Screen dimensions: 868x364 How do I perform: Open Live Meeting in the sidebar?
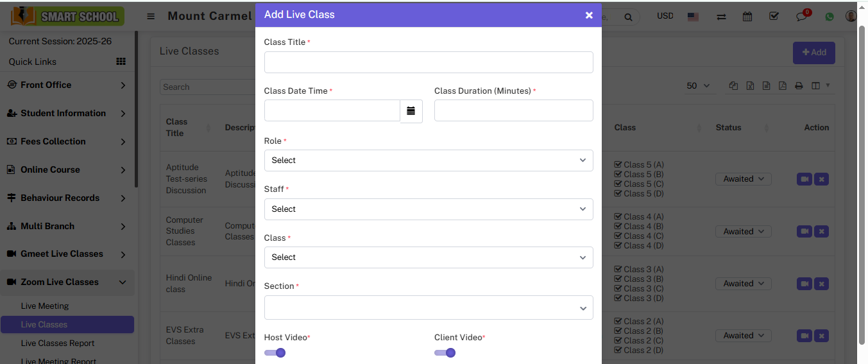click(45, 306)
